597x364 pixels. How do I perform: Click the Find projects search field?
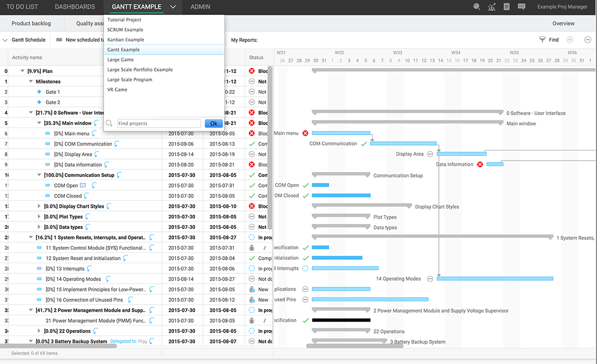(x=159, y=123)
